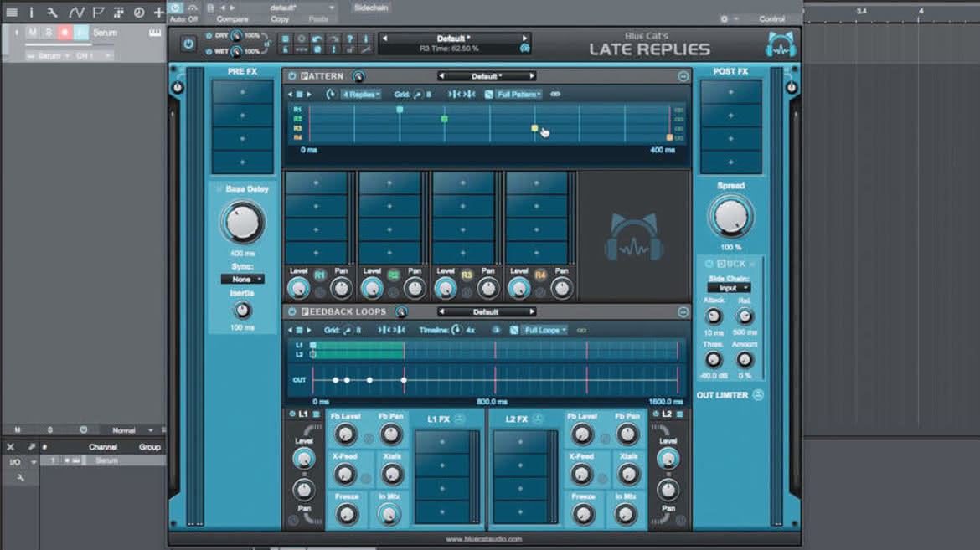Click the plugin undo arrow icon
Screen dimensions: 980x550
317,39
